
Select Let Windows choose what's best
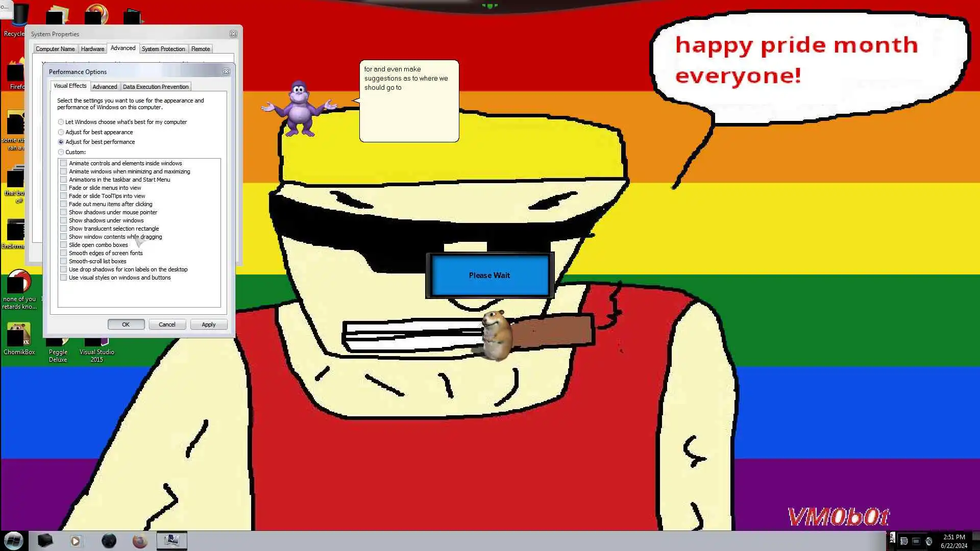61,122
